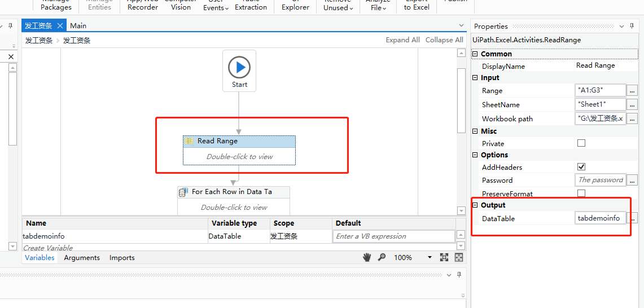Pin the left side panel
The image size is (644, 308).
click(x=11, y=26)
